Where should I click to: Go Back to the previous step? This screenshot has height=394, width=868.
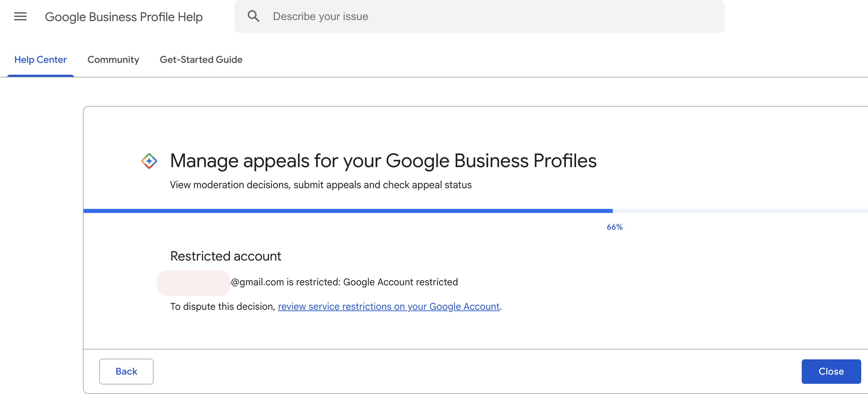126,372
